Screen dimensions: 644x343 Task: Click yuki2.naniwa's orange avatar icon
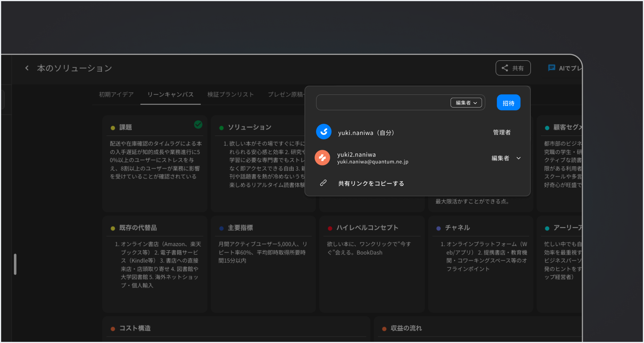pyautogui.click(x=322, y=158)
